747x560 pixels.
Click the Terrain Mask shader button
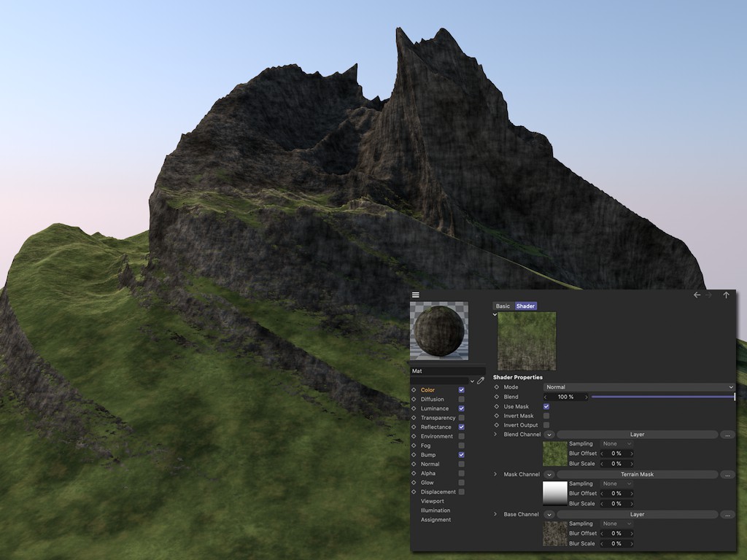coord(637,475)
